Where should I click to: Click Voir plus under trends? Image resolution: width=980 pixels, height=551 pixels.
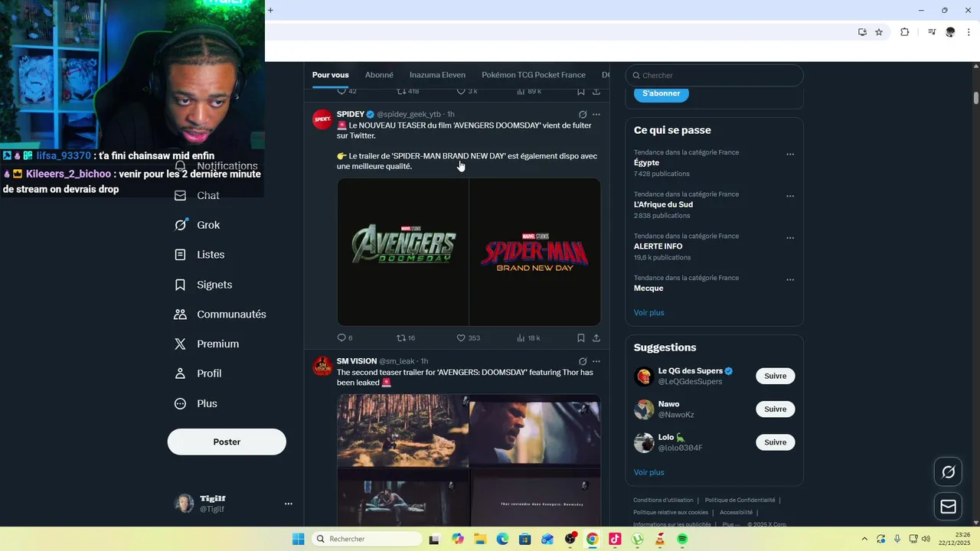(648, 312)
